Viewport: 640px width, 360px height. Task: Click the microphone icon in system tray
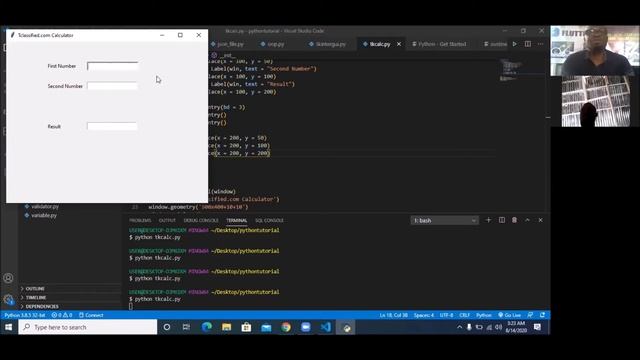(x=469, y=327)
